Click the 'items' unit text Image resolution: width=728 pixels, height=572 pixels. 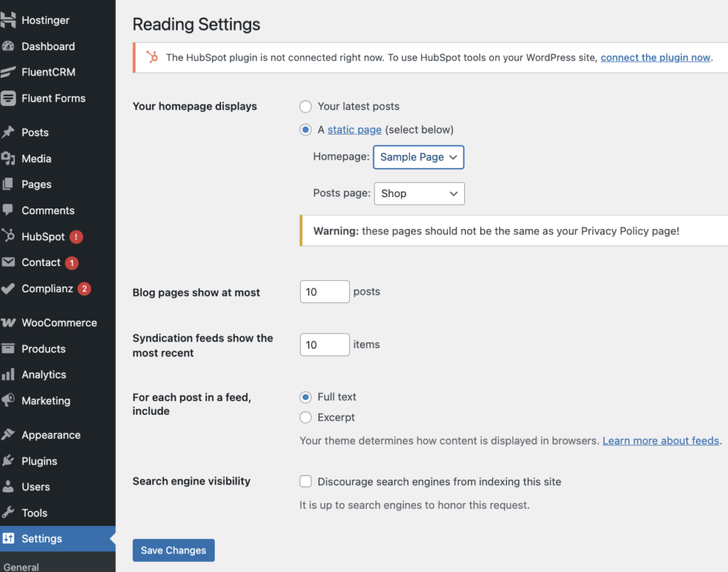(x=366, y=344)
